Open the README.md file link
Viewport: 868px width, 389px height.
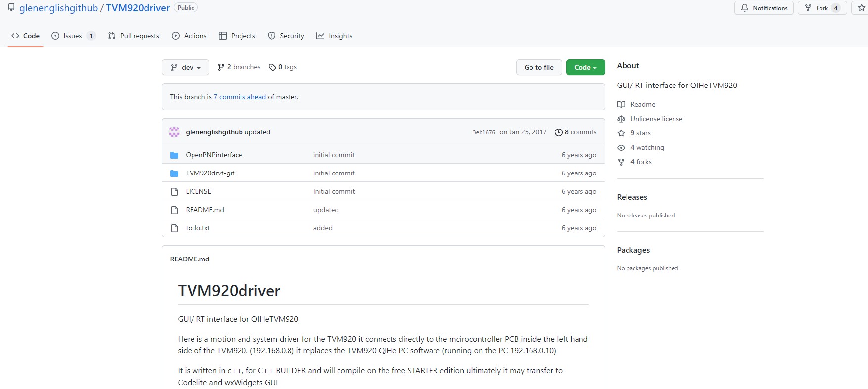[205, 210]
